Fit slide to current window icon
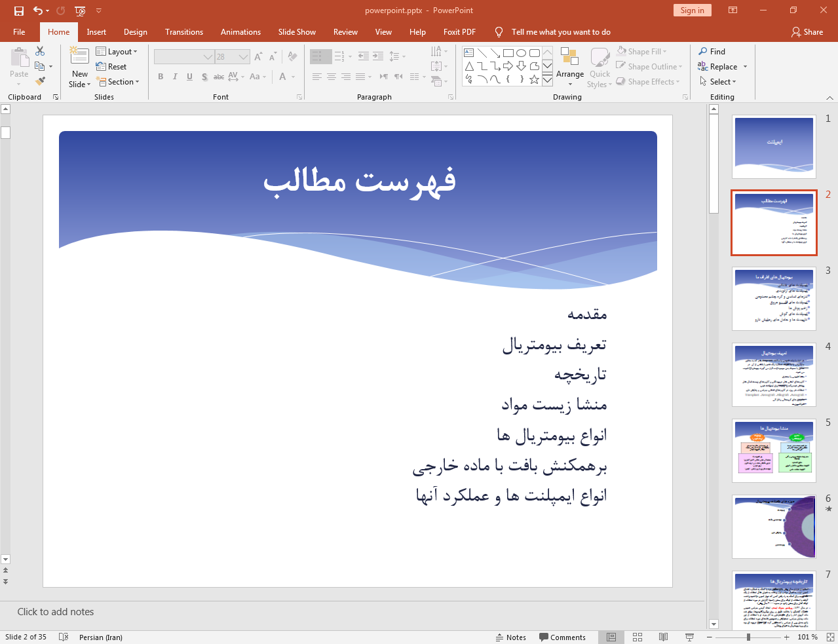The image size is (838, 644). coord(830,637)
